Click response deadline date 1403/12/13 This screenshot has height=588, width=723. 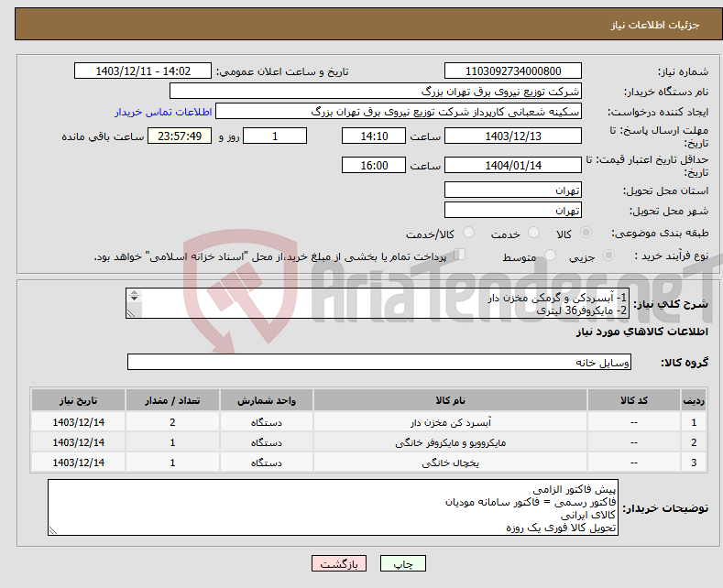513,136
